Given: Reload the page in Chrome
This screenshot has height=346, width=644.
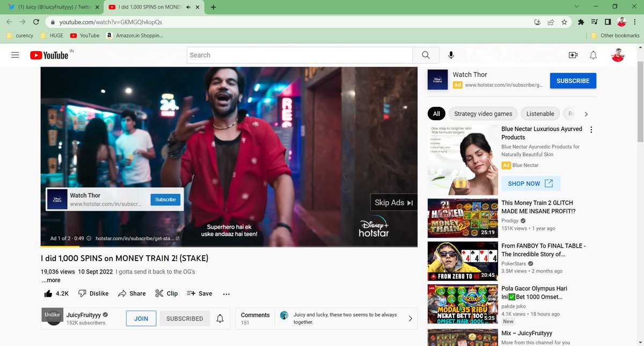Looking at the screenshot, I should pyautogui.click(x=36, y=22).
